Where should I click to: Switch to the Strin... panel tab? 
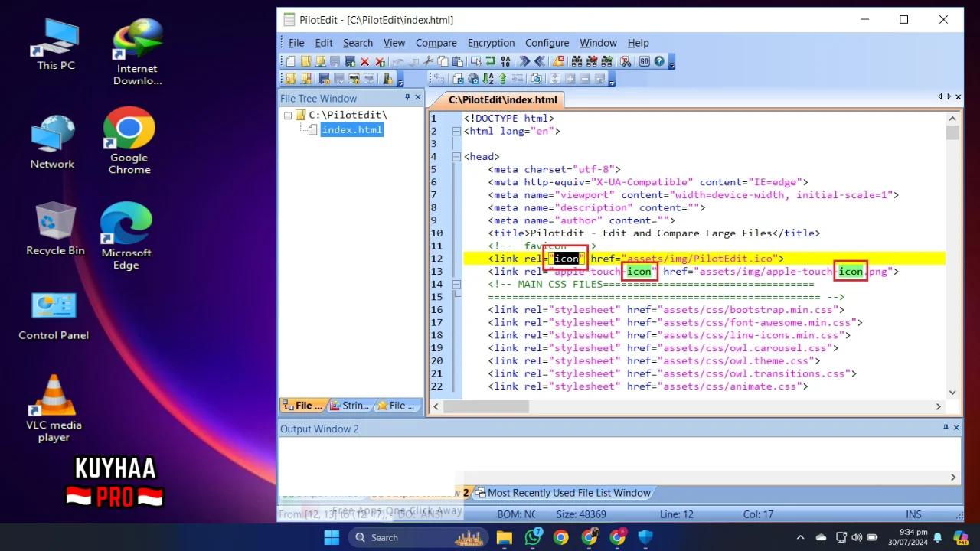click(349, 406)
